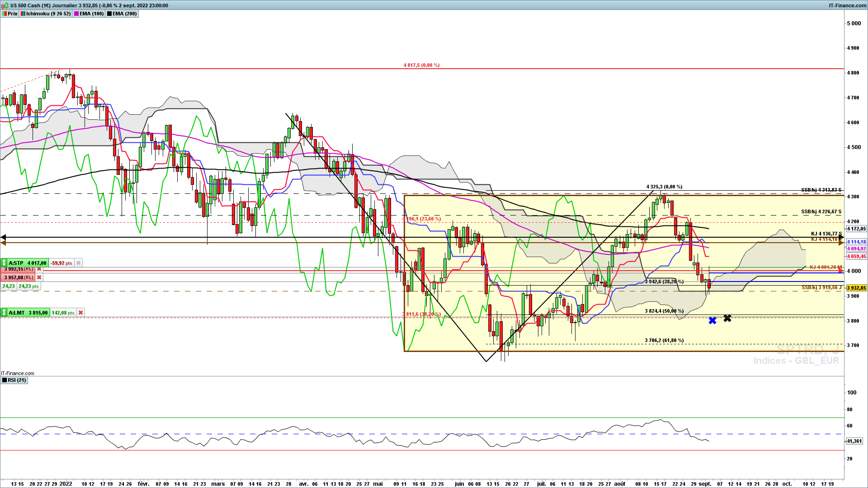The image size is (868, 488).
Task: Click the 2022 year label on time axis
Action: 66,483
